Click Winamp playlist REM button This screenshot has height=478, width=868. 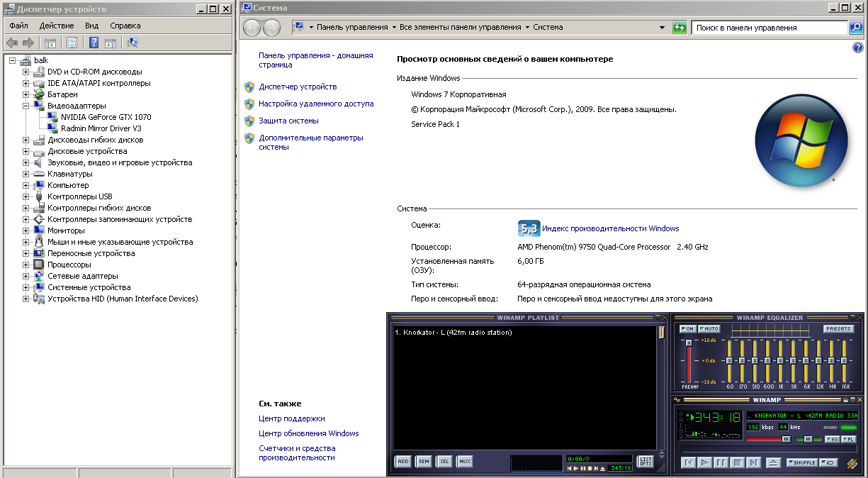click(424, 462)
